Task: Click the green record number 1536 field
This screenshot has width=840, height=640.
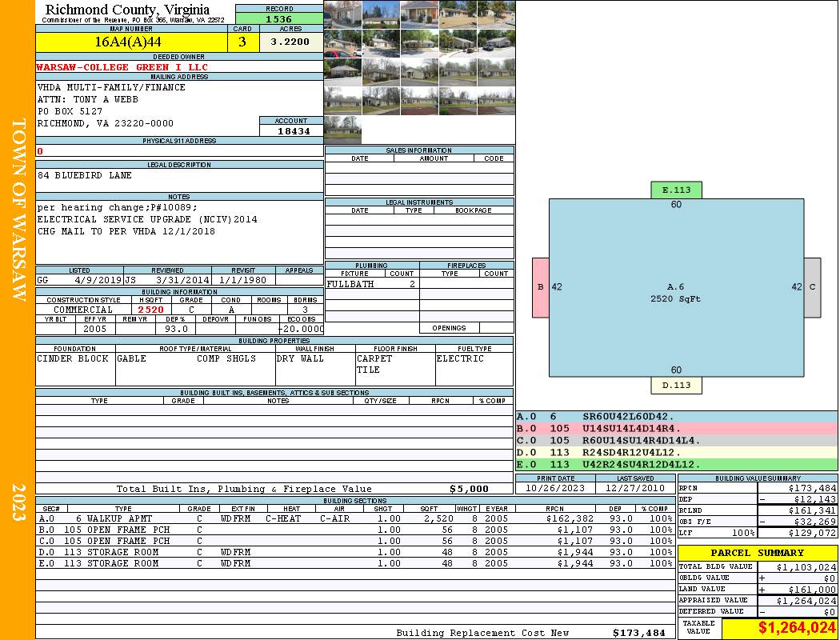Action: click(x=278, y=18)
